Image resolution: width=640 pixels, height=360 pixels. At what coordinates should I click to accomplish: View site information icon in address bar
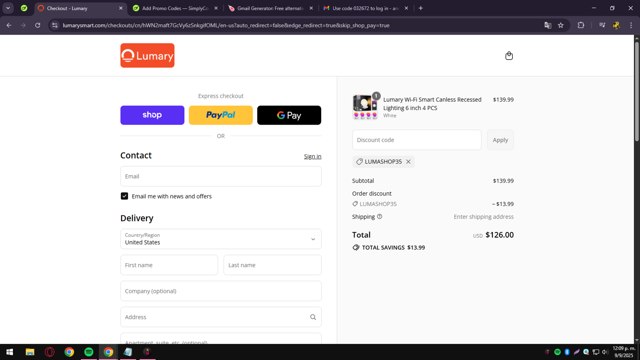pyautogui.click(x=55, y=25)
